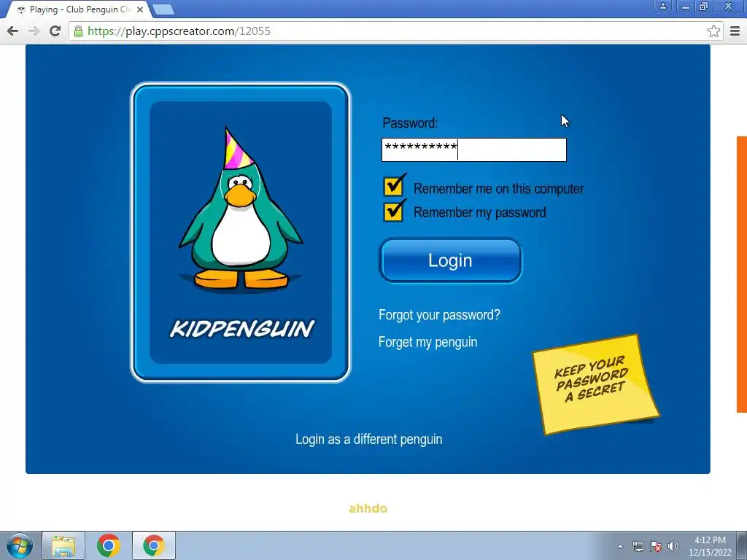Click the Chrome user profile icon
747x560 pixels.
pyautogui.click(x=662, y=6)
